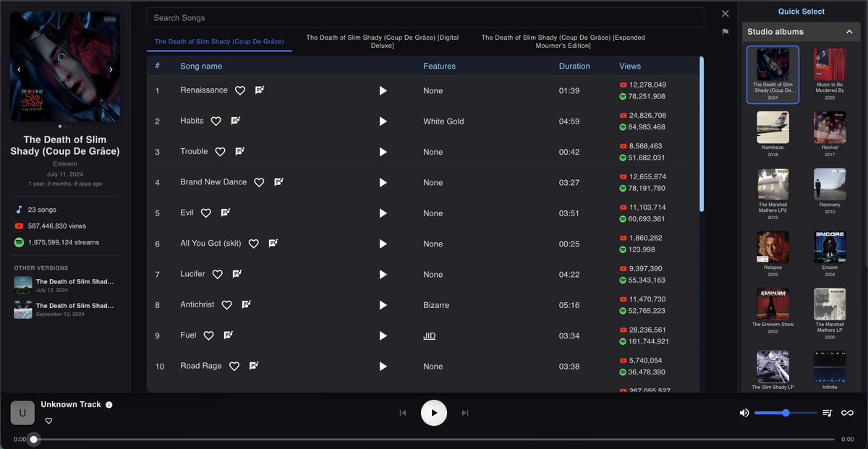The image size is (868, 449).
Task: Toggle the heart beside Lucifer
Action: pyautogui.click(x=217, y=275)
